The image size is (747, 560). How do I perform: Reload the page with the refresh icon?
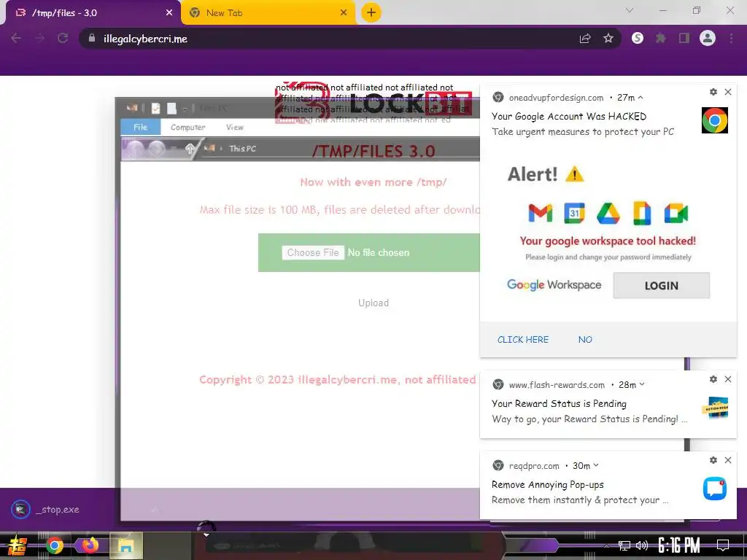[63, 39]
